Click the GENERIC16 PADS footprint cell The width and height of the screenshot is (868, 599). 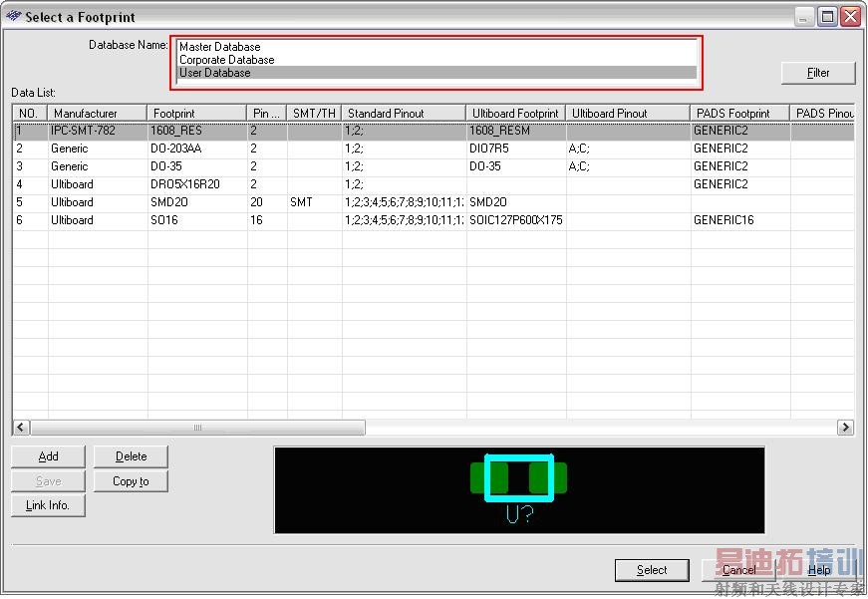pyautogui.click(x=740, y=220)
